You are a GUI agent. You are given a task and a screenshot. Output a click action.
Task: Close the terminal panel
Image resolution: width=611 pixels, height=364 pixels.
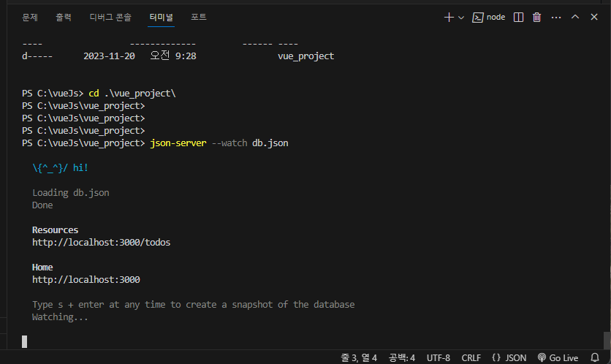594,17
